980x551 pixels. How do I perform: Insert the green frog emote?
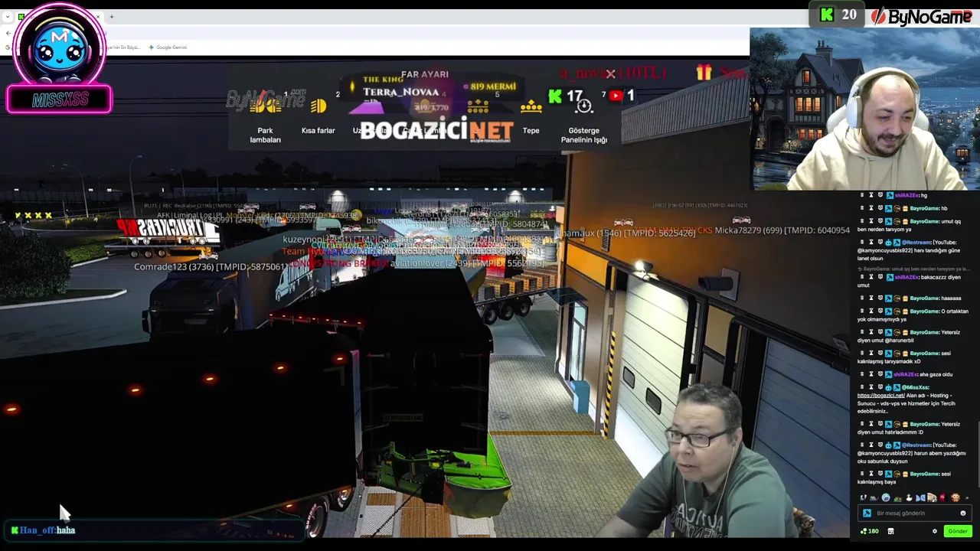tap(897, 499)
